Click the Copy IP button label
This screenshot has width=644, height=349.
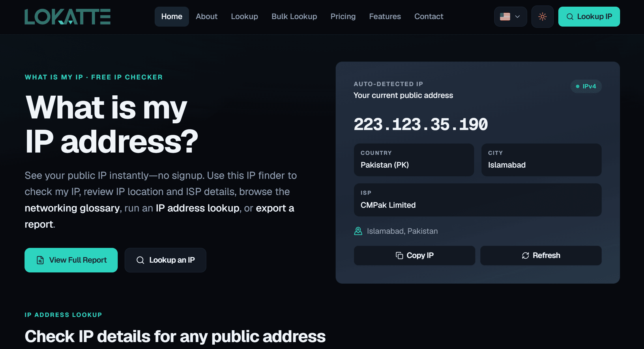[x=420, y=255]
